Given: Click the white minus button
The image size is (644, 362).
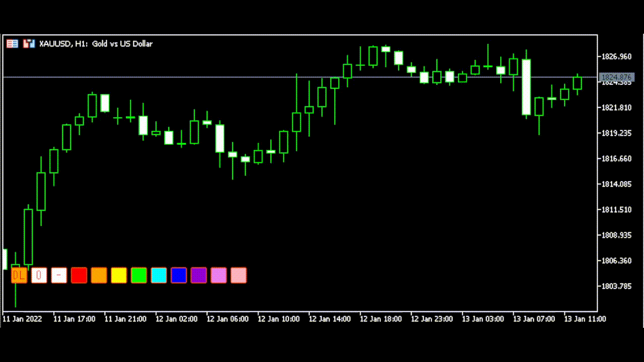Looking at the screenshot, I should click(x=59, y=276).
